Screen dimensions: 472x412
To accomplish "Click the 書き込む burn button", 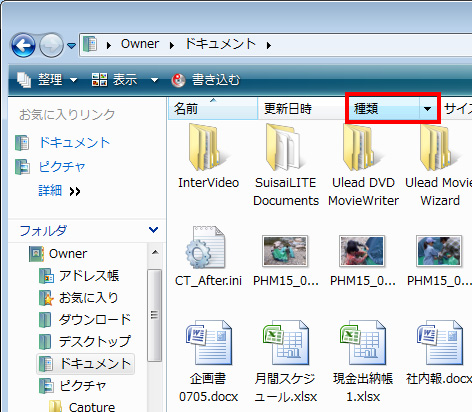I will click(x=206, y=80).
